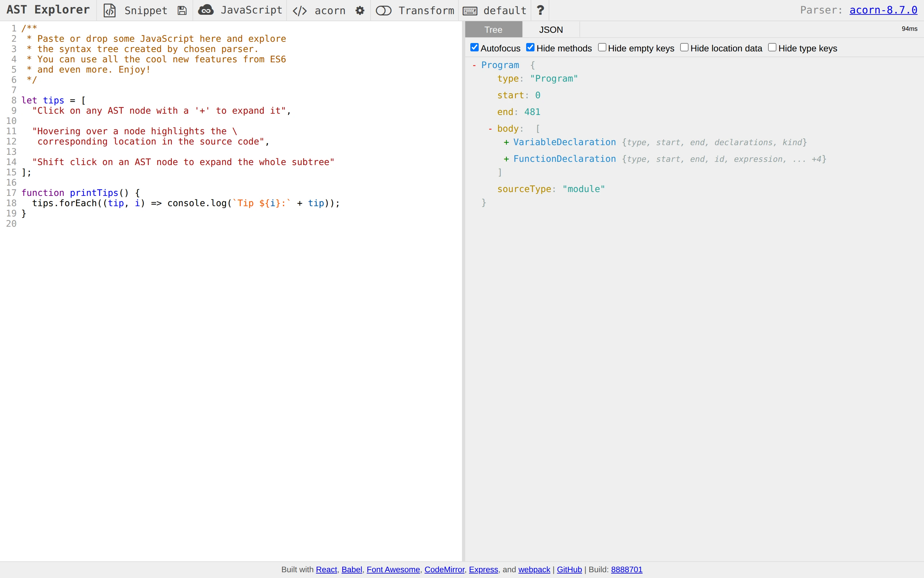
Task: Click the start value 0
Action: tap(538, 95)
